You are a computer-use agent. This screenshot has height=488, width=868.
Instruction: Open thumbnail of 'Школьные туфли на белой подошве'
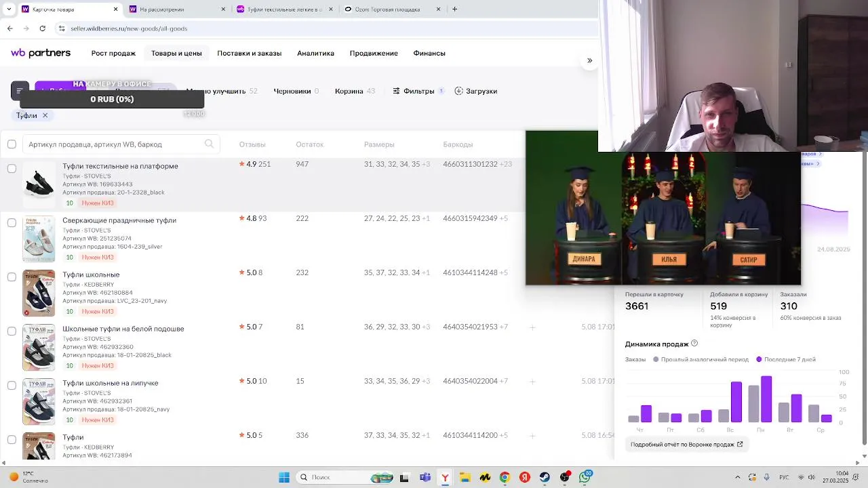pos(39,347)
